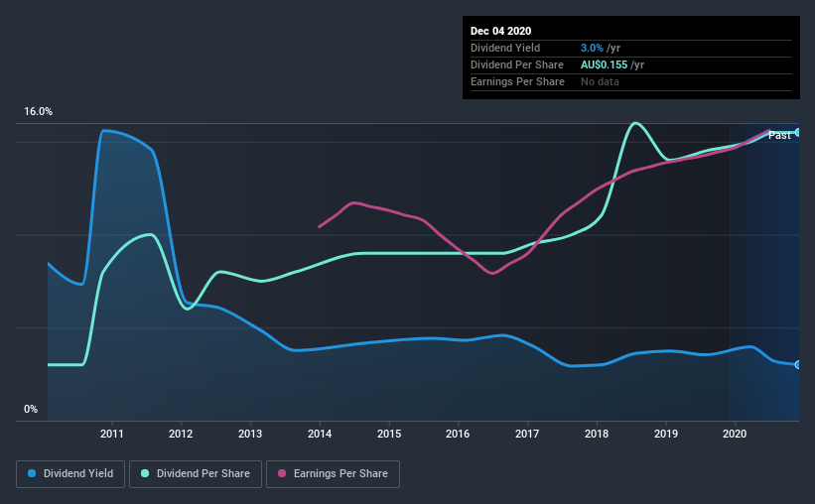Click the 2018 x-axis label
815x504 pixels.
click(597, 434)
